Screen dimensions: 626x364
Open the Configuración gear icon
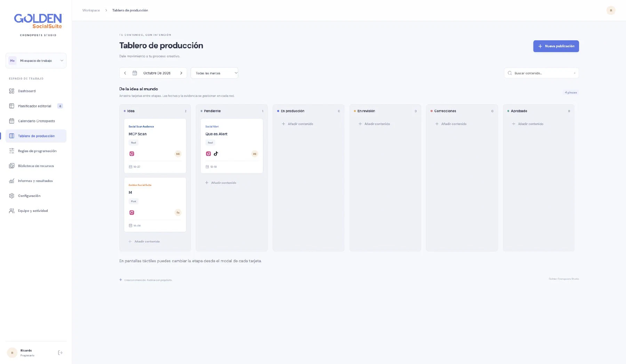(11, 196)
